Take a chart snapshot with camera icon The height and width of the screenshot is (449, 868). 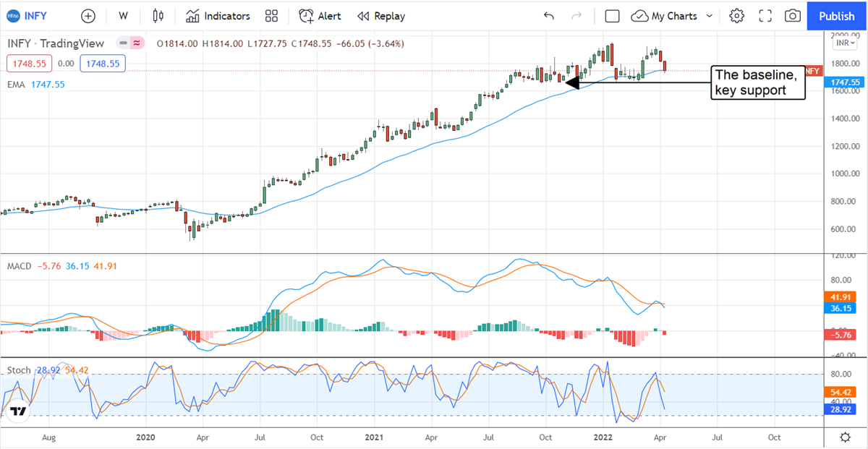793,16
